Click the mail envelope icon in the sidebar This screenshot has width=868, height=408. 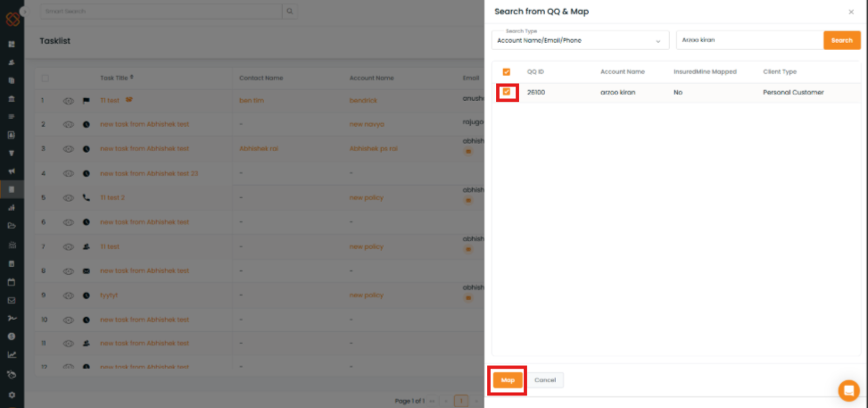click(12, 300)
